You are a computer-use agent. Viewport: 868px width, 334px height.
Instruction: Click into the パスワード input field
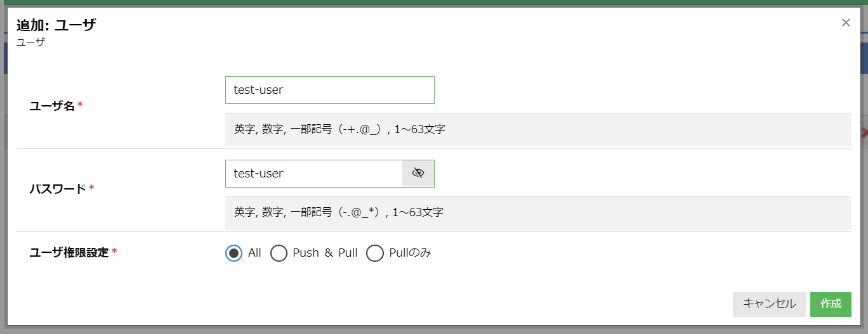pos(314,174)
